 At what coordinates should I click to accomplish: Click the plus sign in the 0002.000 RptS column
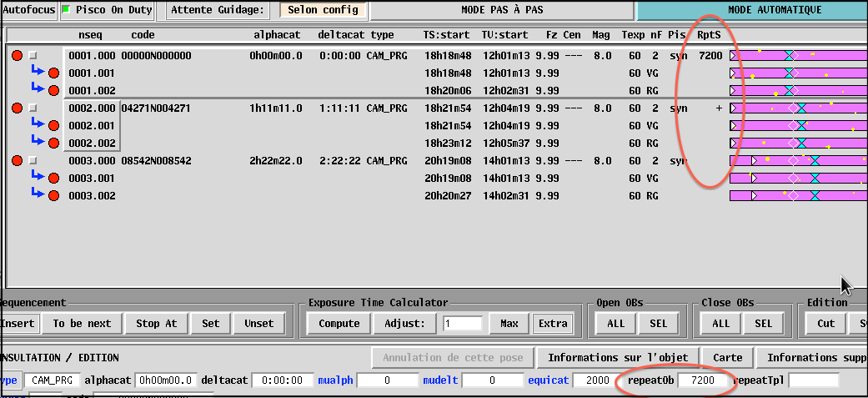click(719, 108)
